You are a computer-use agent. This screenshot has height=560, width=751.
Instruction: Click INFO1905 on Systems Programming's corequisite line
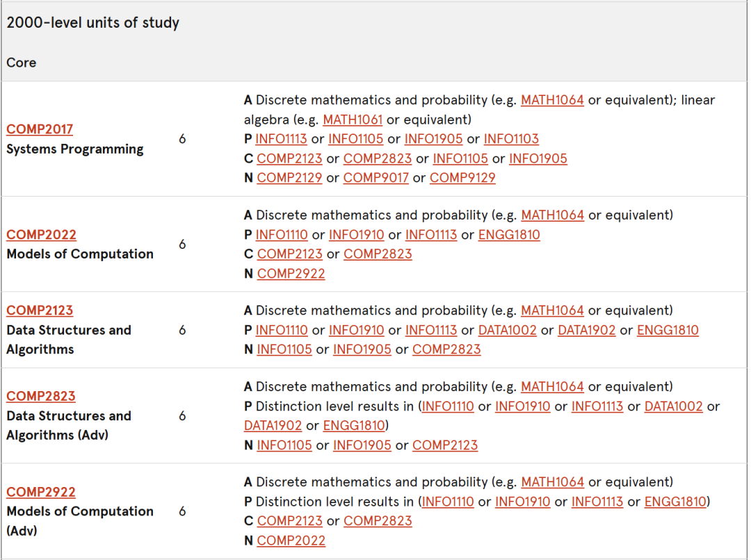[x=538, y=158]
